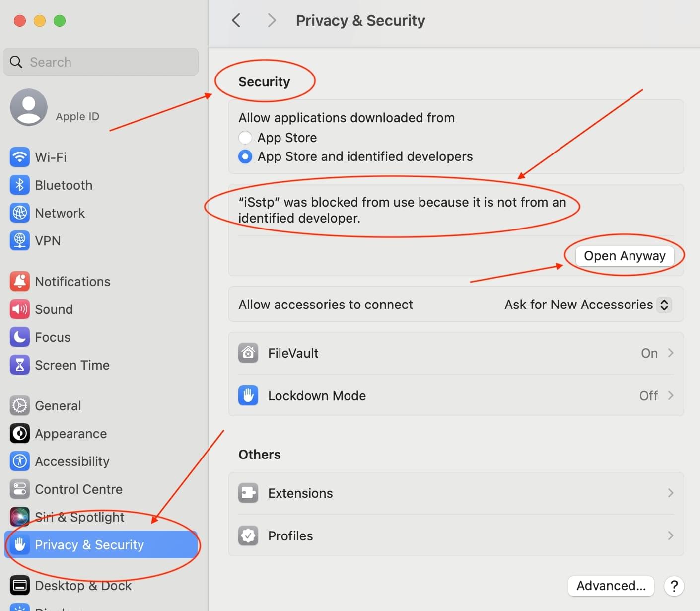This screenshot has height=611, width=700.
Task: Click the VPN sidebar icon
Action: [x=20, y=241]
